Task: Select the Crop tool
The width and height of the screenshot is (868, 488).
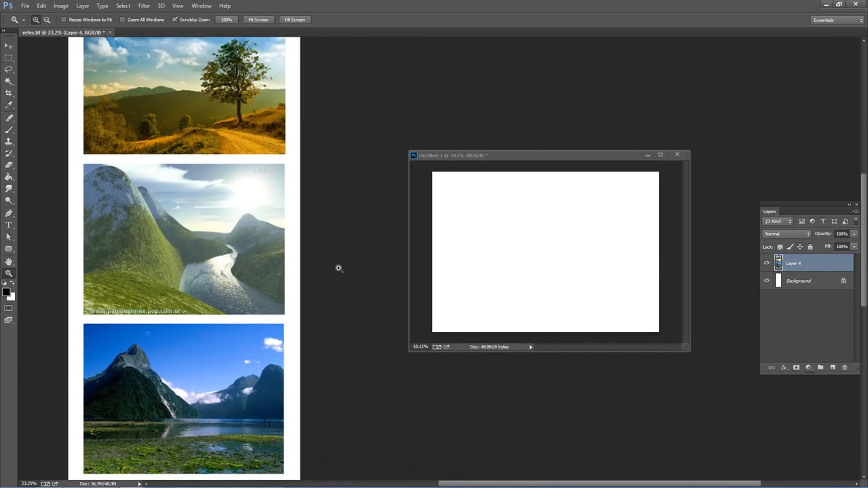Action: (x=9, y=93)
